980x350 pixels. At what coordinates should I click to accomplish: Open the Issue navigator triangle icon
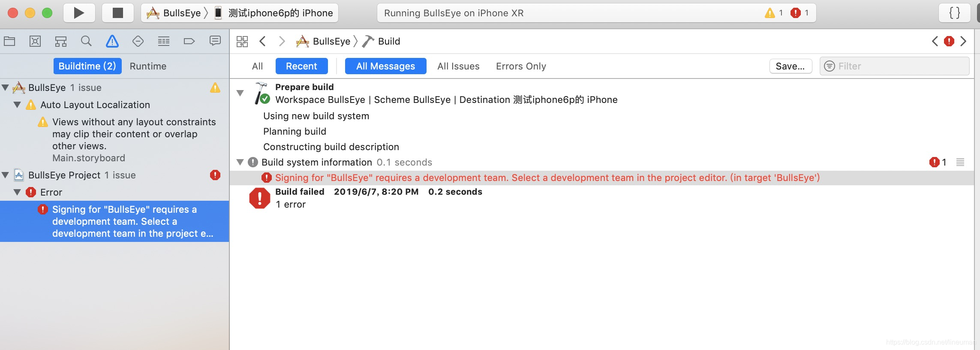tap(112, 41)
